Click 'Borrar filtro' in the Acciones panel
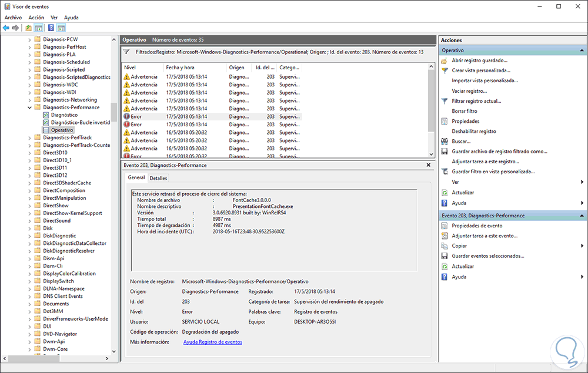The image size is (588, 373). click(464, 111)
